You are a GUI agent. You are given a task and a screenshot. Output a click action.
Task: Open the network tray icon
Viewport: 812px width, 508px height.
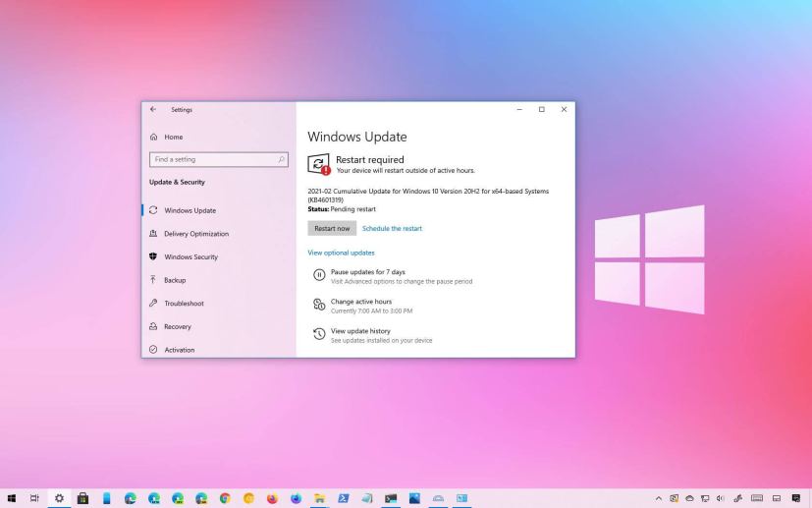pyautogui.click(x=705, y=499)
